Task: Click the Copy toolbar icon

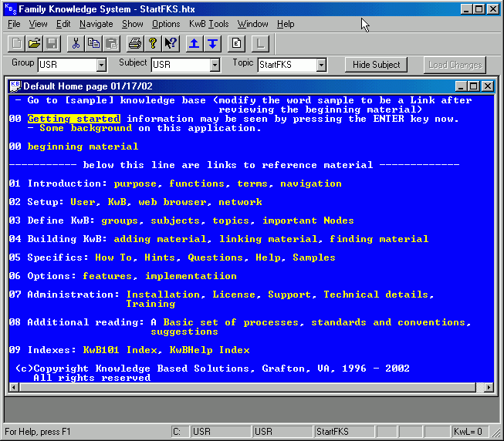Action: 93,43
